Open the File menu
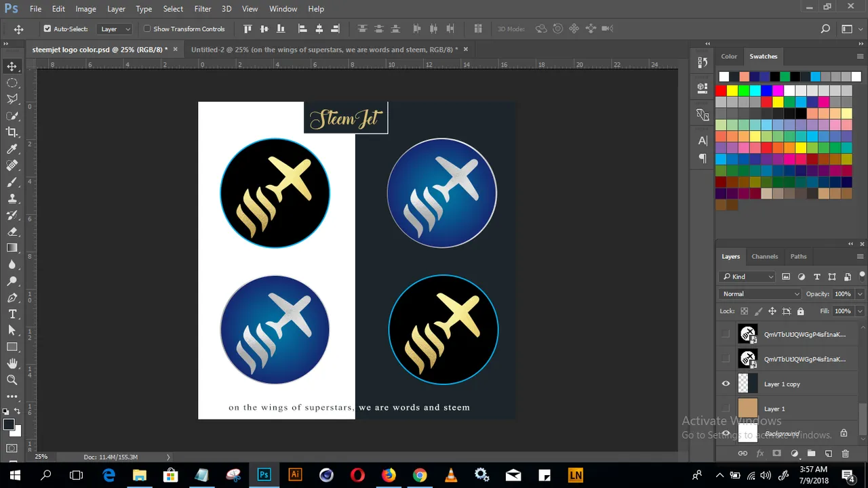 [35, 9]
